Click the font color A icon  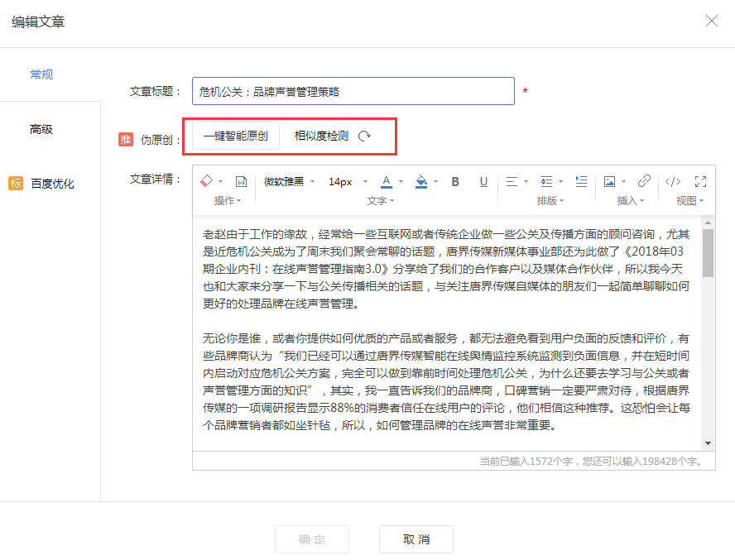[x=387, y=181]
